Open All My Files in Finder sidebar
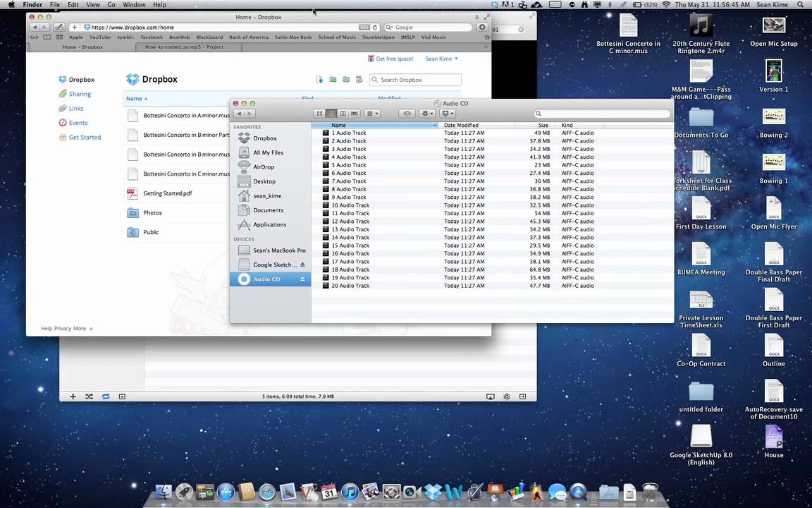Viewport: 812px width, 508px height. pyautogui.click(x=268, y=152)
